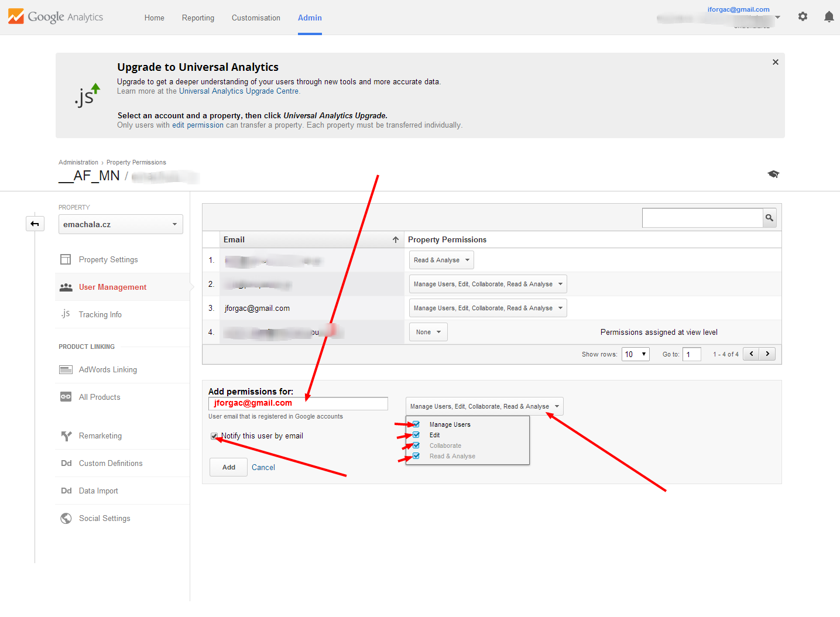Open Property Settings in sidebar
Image resolution: width=840 pixels, height=617 pixels.
click(108, 259)
